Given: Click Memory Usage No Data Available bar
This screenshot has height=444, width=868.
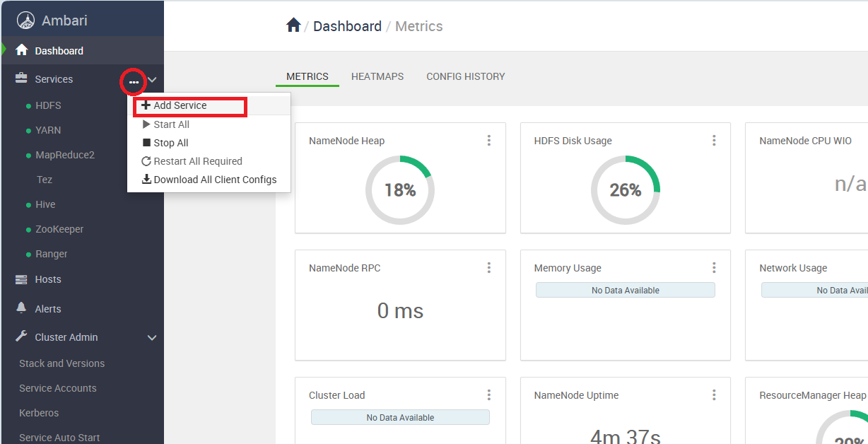Looking at the screenshot, I should point(626,290).
